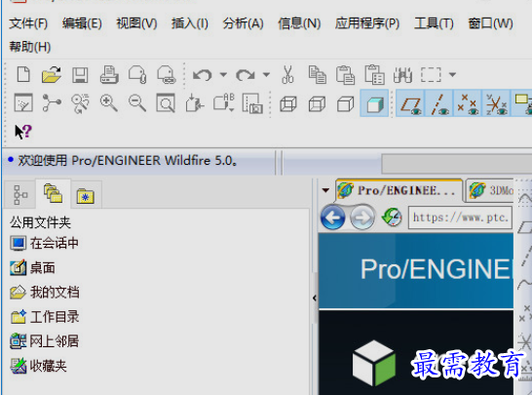Open the 信息(N) menu
Viewport: 532px width, 395px height.
299,23
